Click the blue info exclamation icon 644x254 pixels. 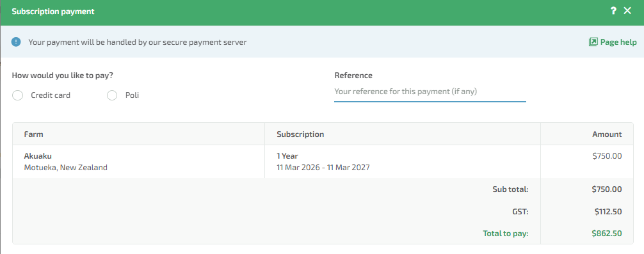click(x=16, y=42)
